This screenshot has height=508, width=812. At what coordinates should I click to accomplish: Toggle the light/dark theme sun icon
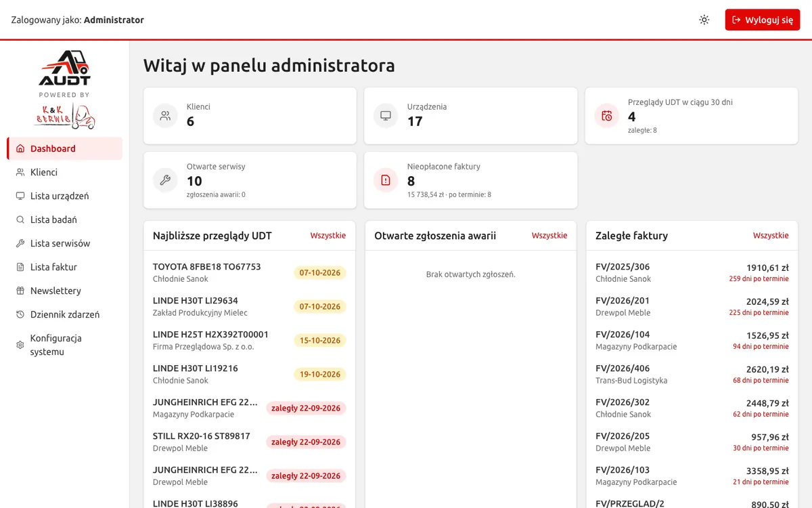pyautogui.click(x=704, y=20)
